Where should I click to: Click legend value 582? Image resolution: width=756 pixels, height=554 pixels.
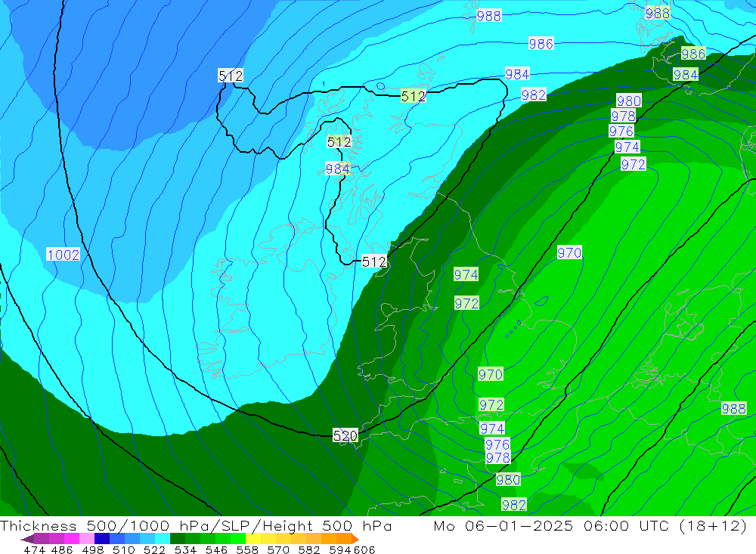(x=308, y=549)
